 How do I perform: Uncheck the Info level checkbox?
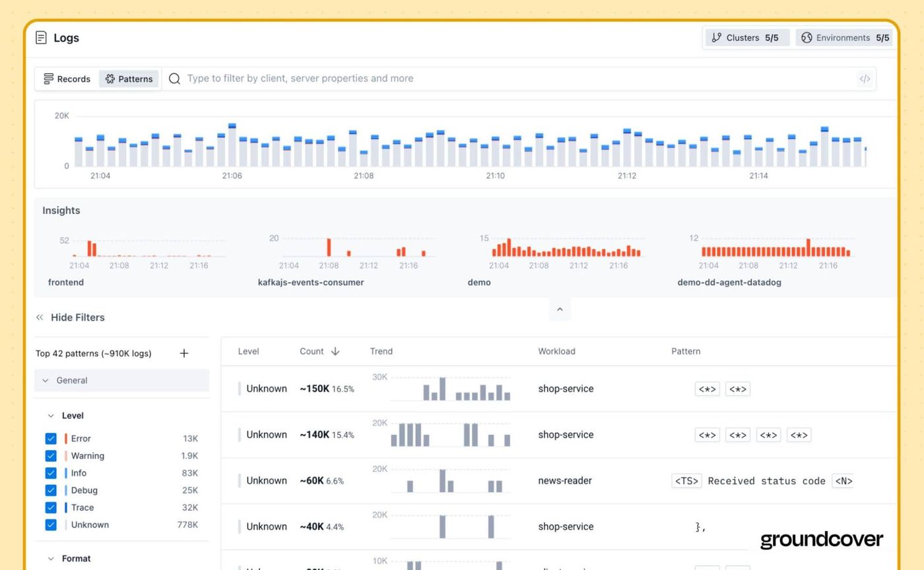(51, 473)
